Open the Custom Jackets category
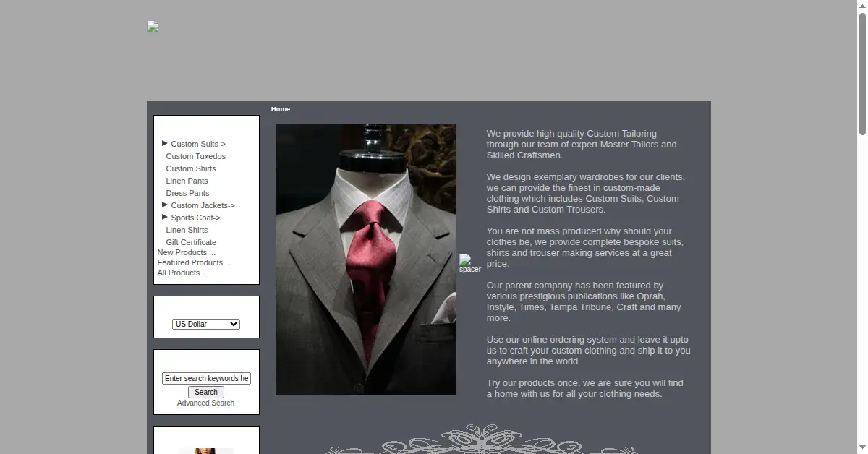Viewport: 868px width, 454px height. pyautogui.click(x=203, y=205)
